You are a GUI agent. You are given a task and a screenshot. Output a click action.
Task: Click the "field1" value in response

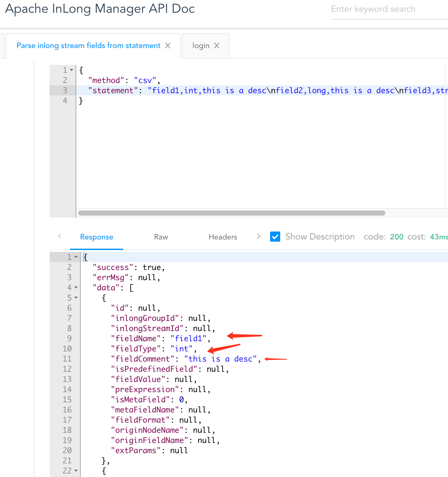pyautogui.click(x=189, y=338)
